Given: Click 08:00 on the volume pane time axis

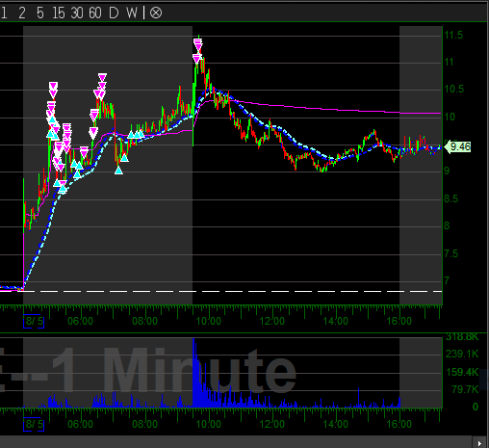Looking at the screenshot, I should [144, 424].
